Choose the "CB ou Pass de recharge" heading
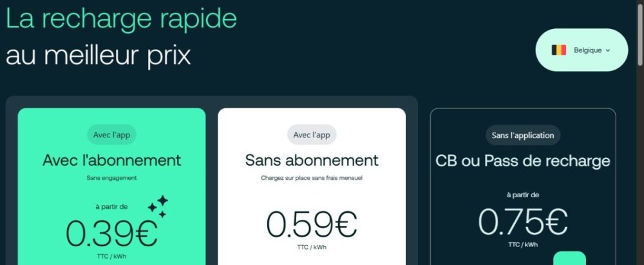Viewport: 644px width, 265px height. point(522,160)
